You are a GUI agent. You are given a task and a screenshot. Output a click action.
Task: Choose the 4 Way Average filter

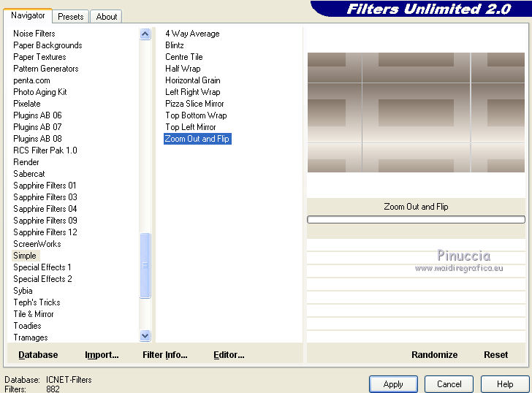(x=192, y=34)
